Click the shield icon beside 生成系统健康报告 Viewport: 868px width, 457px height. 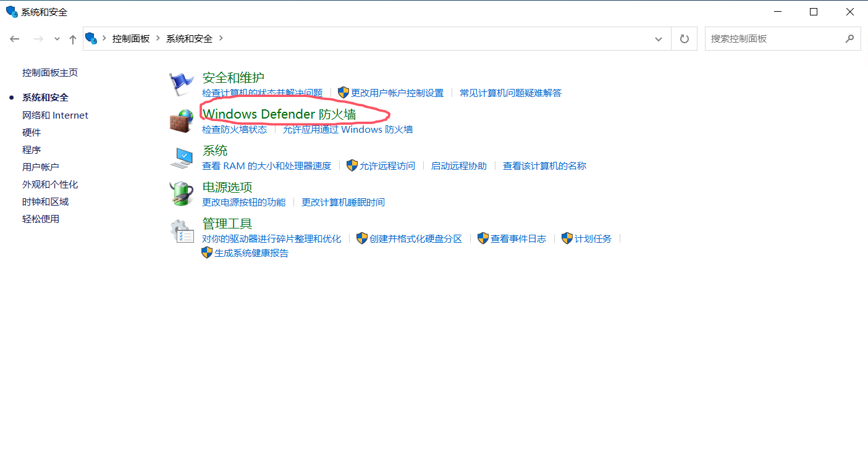(207, 253)
